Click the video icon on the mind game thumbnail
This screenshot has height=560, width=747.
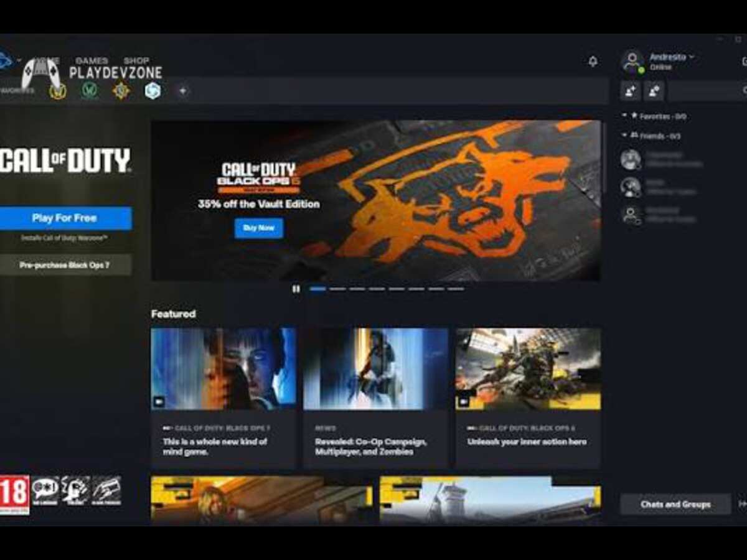(159, 401)
